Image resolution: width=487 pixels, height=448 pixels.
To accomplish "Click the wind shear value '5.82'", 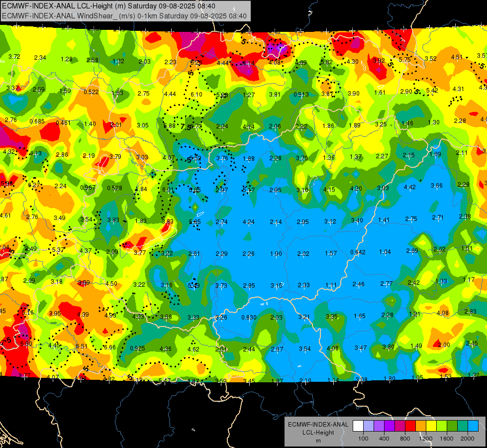I will pyautogui.click(x=327, y=62).
